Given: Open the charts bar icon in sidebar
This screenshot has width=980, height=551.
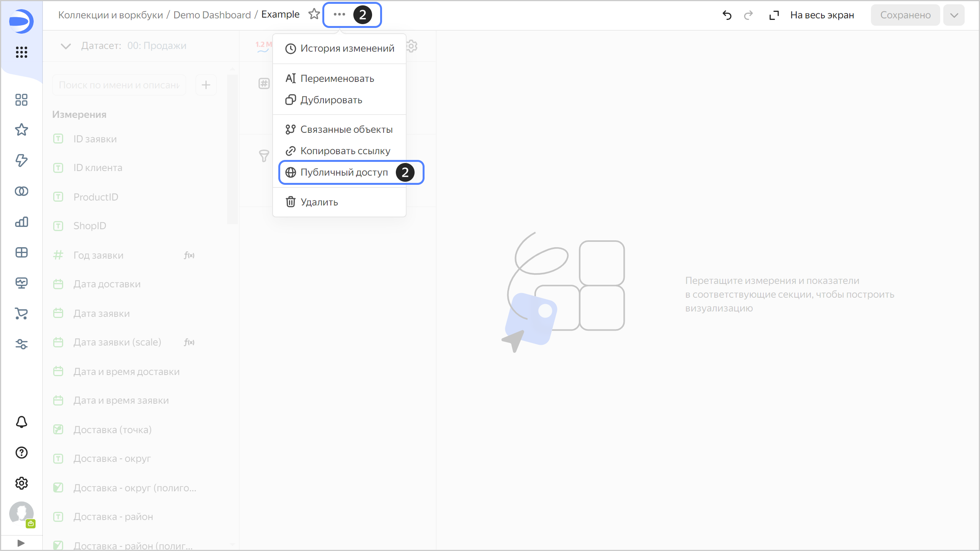Looking at the screenshot, I should 21,222.
